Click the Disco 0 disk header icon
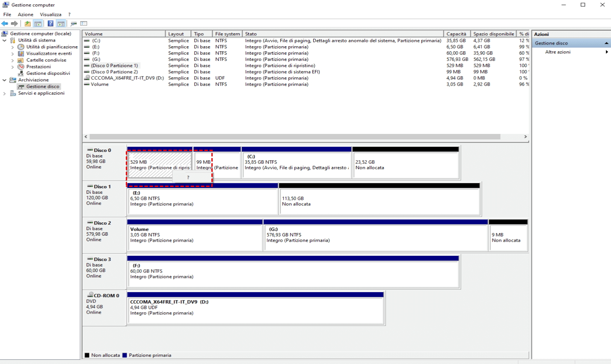The image size is (611, 364). 90,150
